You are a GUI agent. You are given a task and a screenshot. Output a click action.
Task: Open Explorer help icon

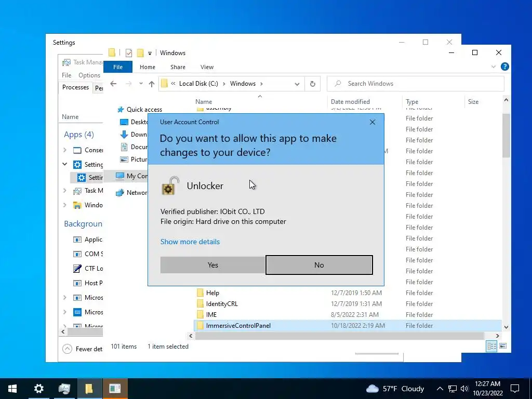coord(505,66)
